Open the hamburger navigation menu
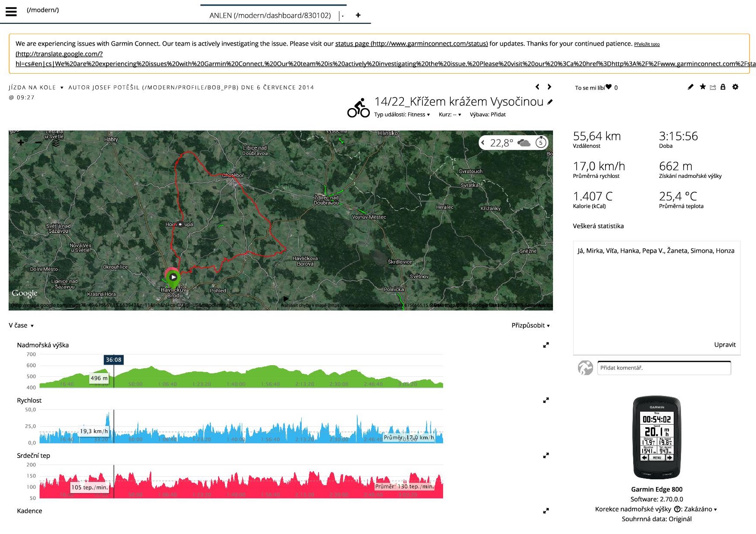The width and height of the screenshot is (756, 534). 11,12
